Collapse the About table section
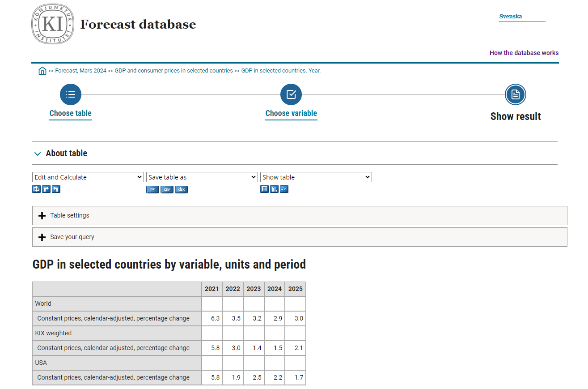This screenshot has width=588, height=389. [x=38, y=154]
